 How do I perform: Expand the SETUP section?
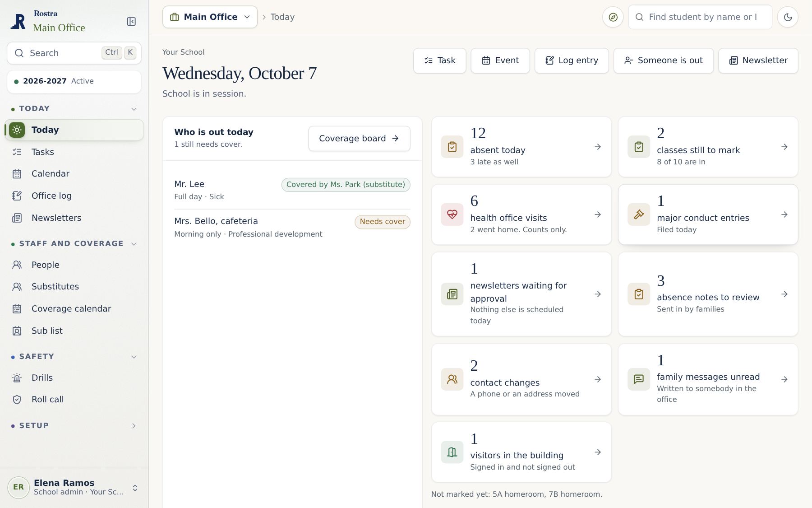coord(134,426)
